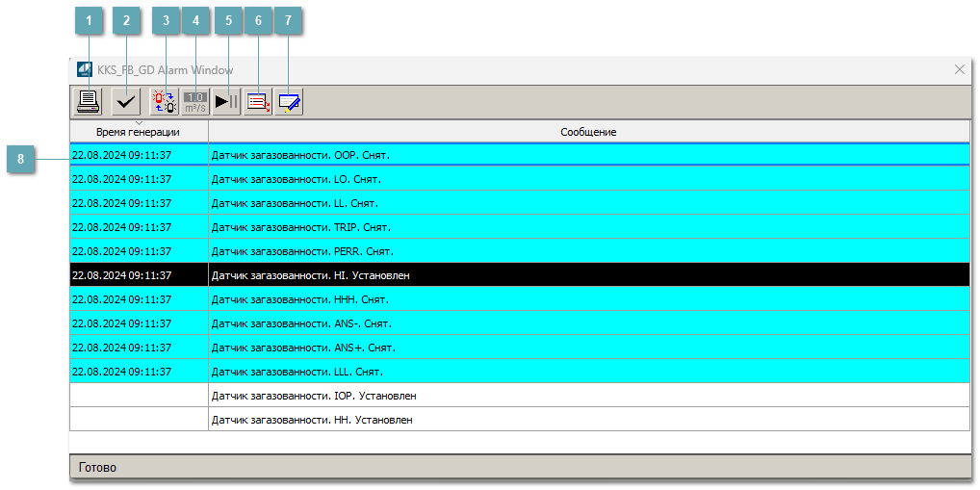Viewport: 980px width, 490px height.
Task: Click the print alarms toolbar icon
Action: 89,101
